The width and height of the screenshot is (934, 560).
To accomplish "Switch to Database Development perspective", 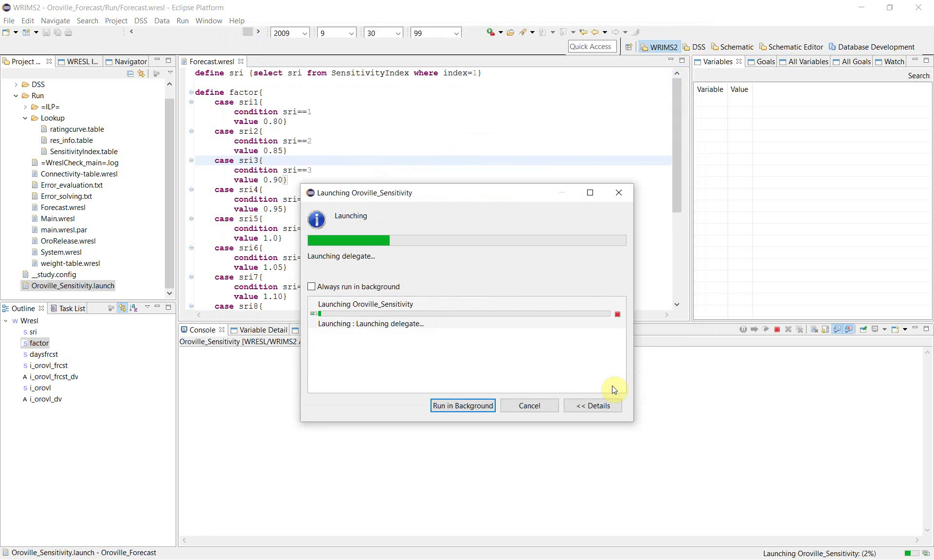I will pyautogui.click(x=871, y=47).
